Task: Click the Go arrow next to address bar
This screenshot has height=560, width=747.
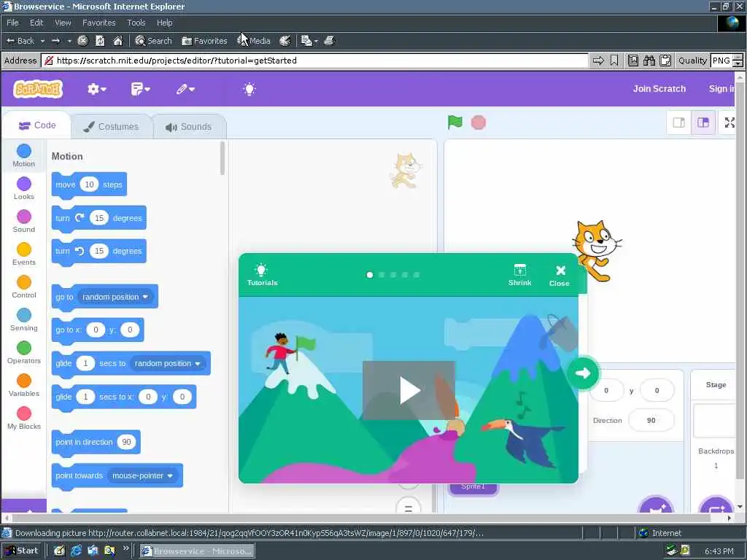Action: click(x=598, y=61)
